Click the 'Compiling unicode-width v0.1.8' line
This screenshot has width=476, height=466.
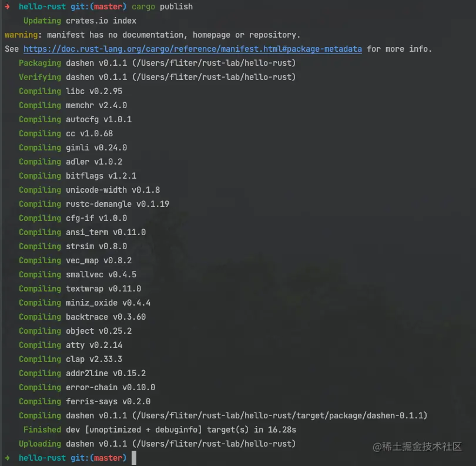click(89, 190)
